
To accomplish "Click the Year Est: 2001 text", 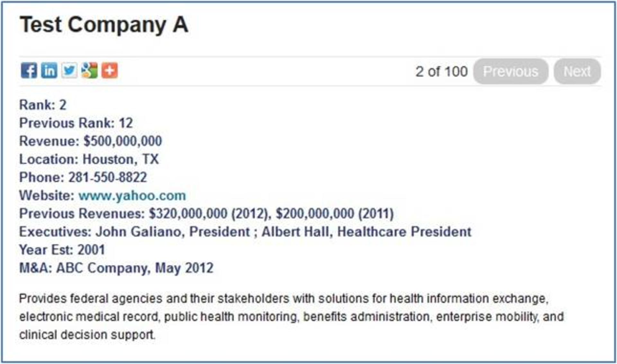I will coord(62,250).
